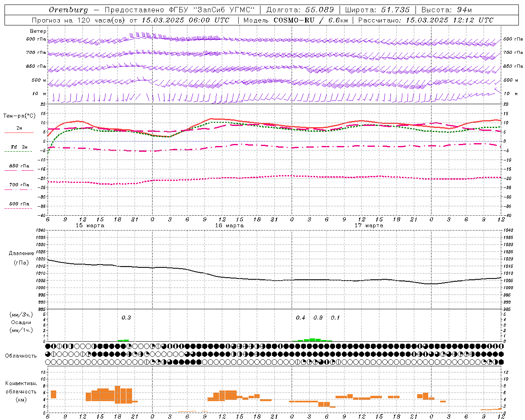
Task: Select dashed line sample under "850 гПа" legend
Action: pyautogui.click(x=19, y=170)
